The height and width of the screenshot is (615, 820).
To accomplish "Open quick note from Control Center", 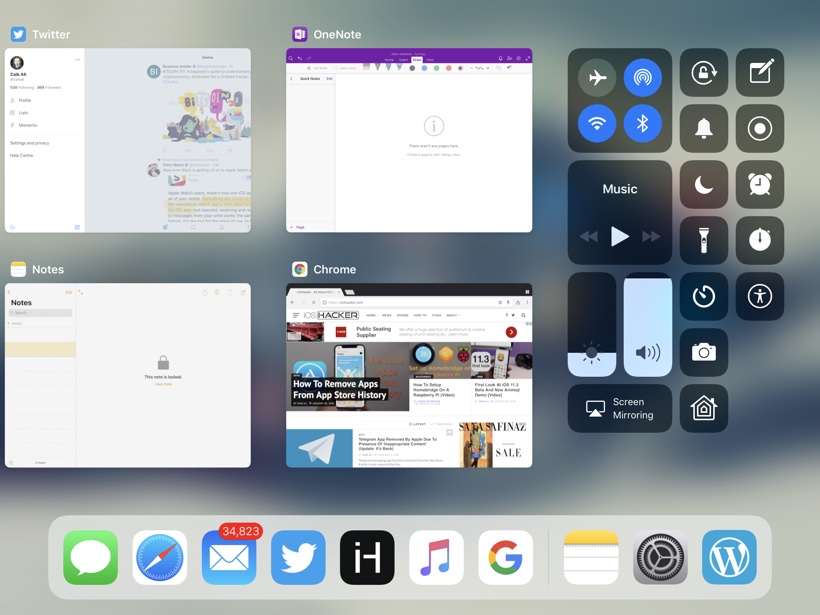I will (x=760, y=73).
